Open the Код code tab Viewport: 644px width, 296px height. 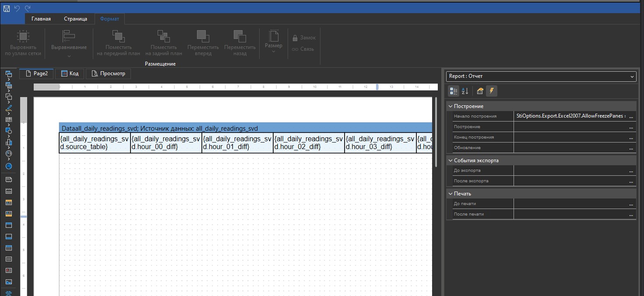tap(70, 73)
